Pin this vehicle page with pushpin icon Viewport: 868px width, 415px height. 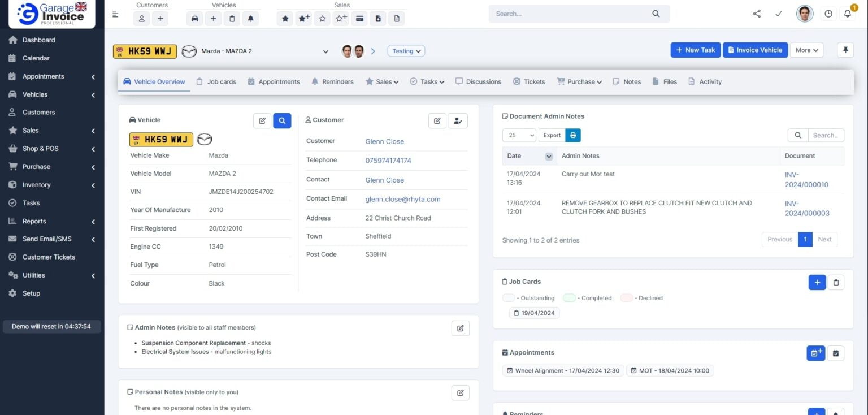tap(845, 50)
